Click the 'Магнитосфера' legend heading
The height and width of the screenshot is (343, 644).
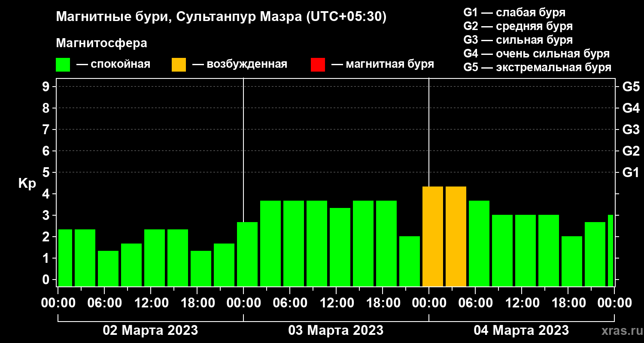click(x=101, y=43)
